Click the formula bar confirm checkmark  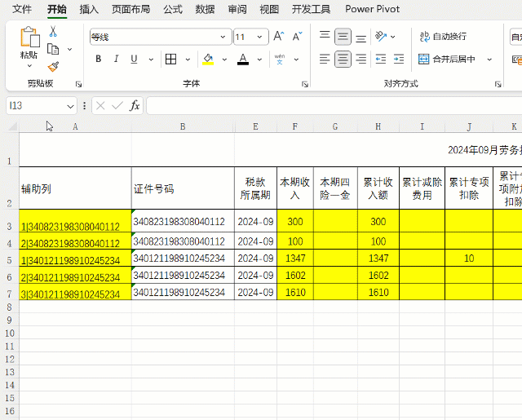[x=117, y=106]
